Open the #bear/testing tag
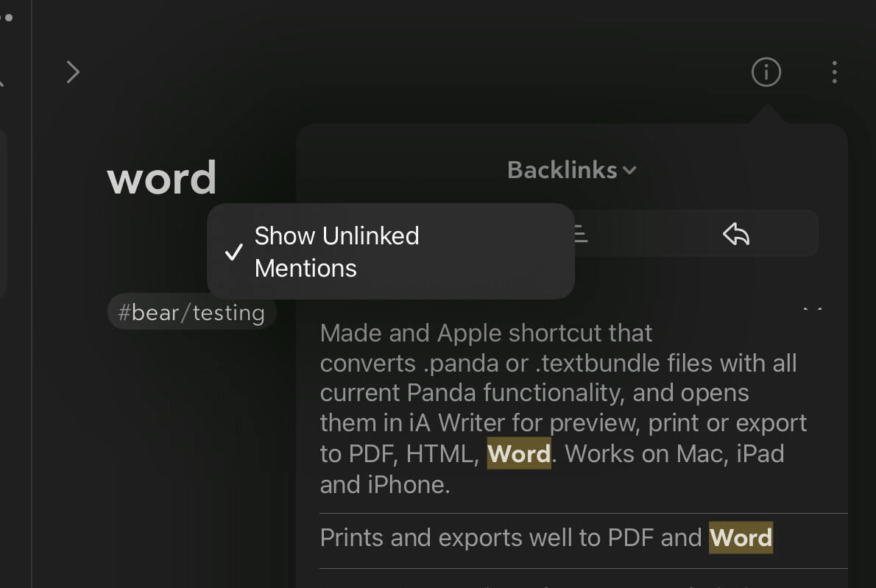 click(x=191, y=312)
